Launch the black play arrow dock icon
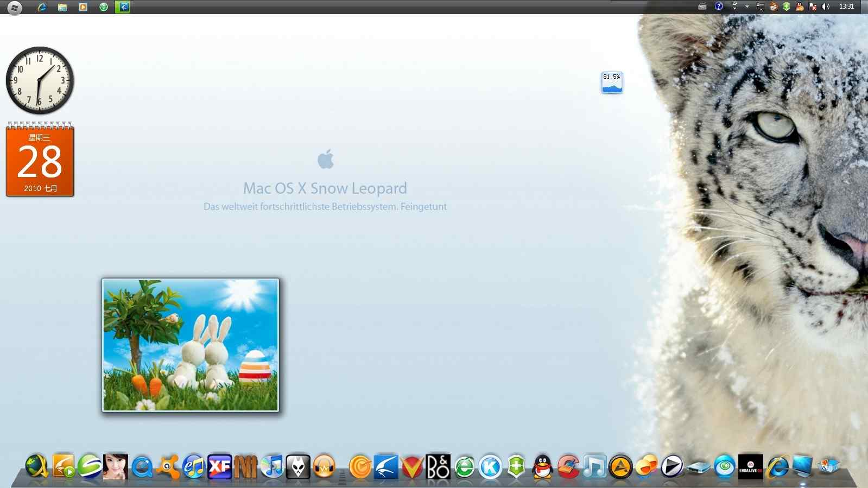Viewport: 868px width, 488px height. click(x=673, y=467)
